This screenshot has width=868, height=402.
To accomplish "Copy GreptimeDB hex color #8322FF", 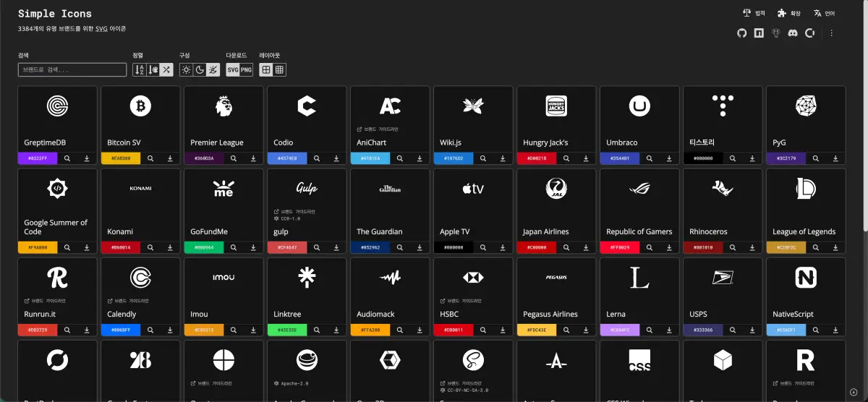I will pos(38,158).
